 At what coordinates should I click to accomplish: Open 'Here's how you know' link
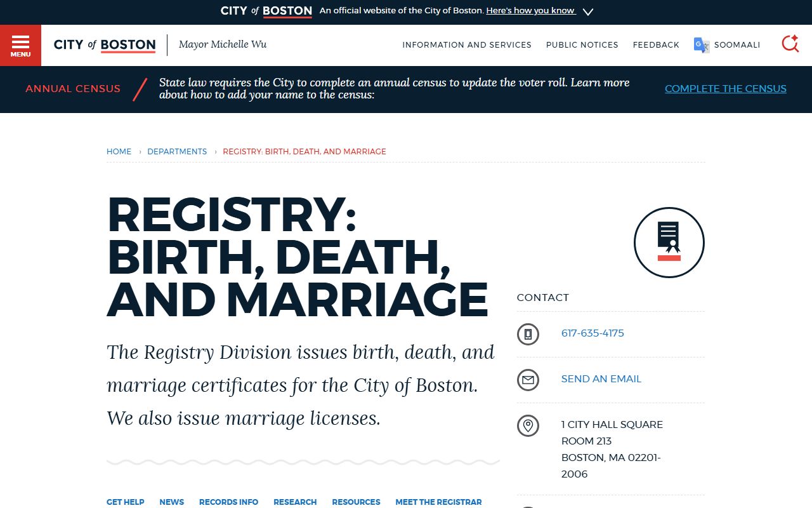(530, 11)
